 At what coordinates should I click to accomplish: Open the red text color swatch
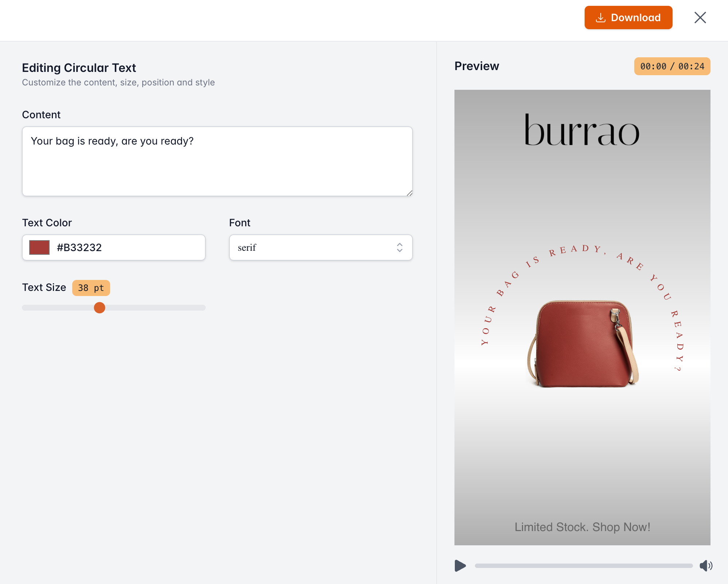[39, 247]
